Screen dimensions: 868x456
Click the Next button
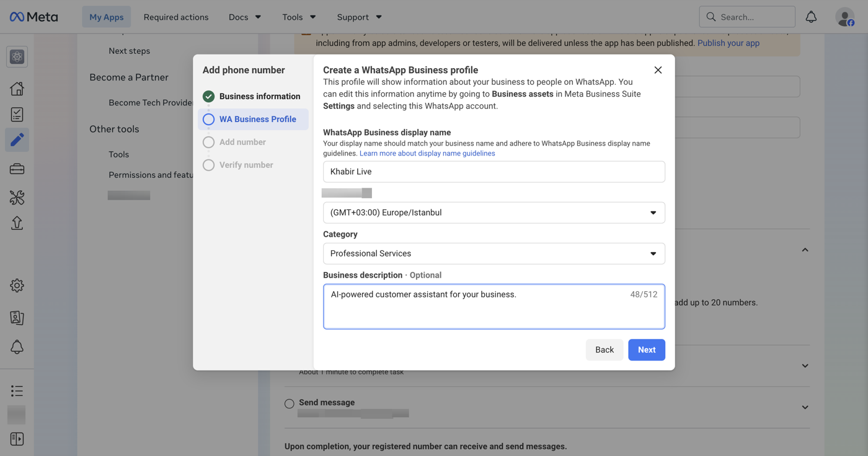tap(647, 350)
